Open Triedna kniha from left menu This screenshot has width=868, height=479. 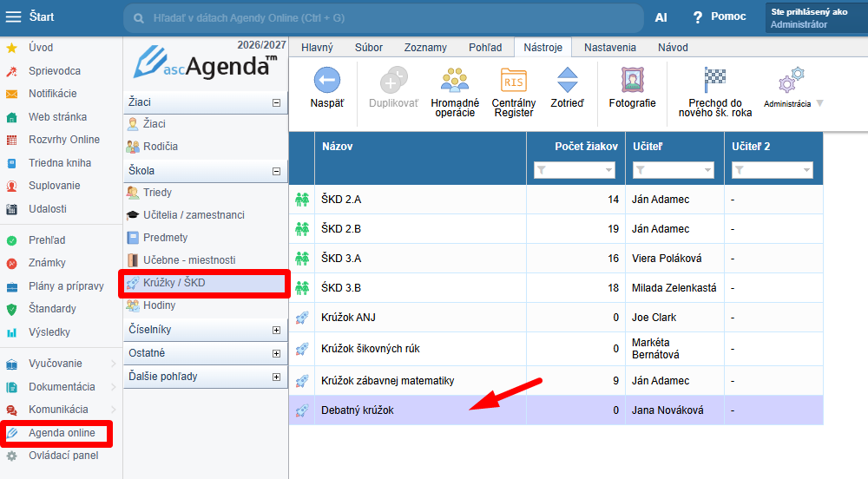[60, 162]
